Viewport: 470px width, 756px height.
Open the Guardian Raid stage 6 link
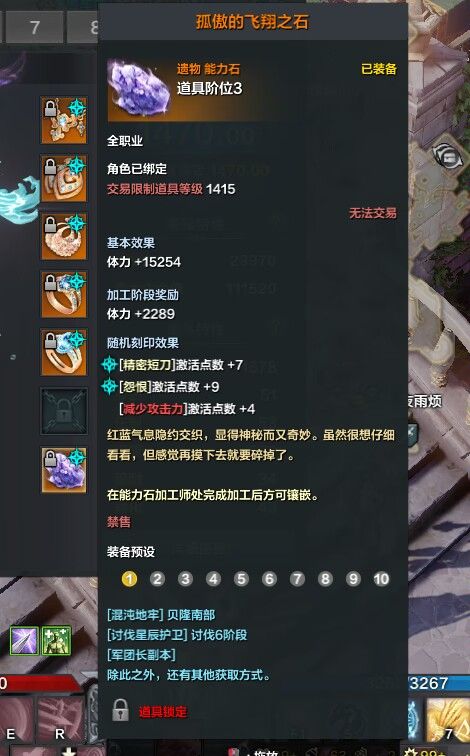(x=177, y=634)
